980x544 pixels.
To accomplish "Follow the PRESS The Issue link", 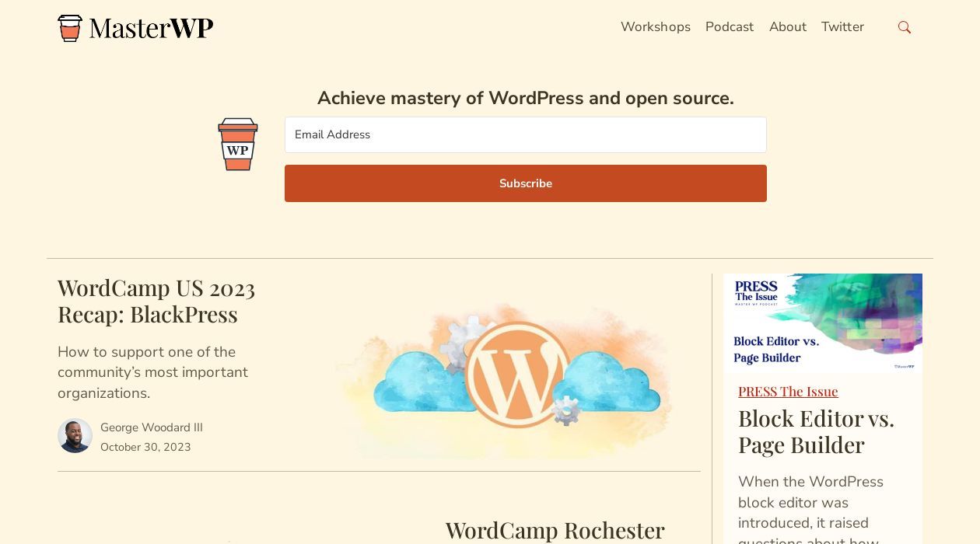I will (x=788, y=391).
